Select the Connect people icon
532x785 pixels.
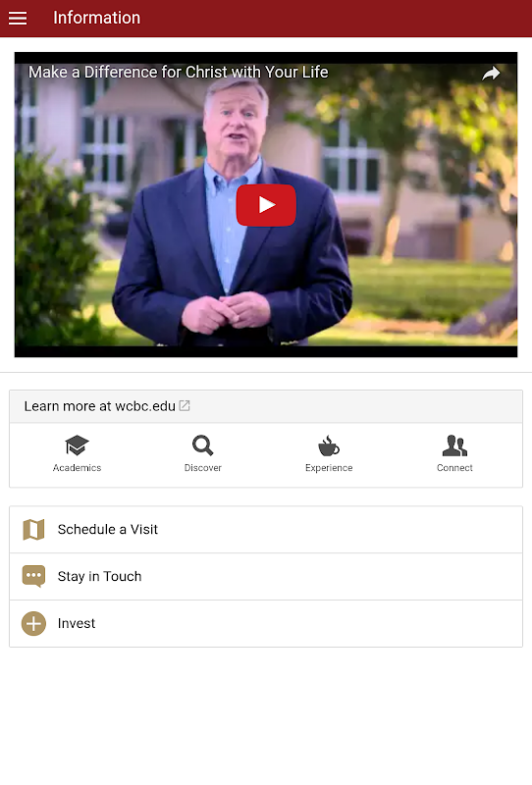point(454,445)
